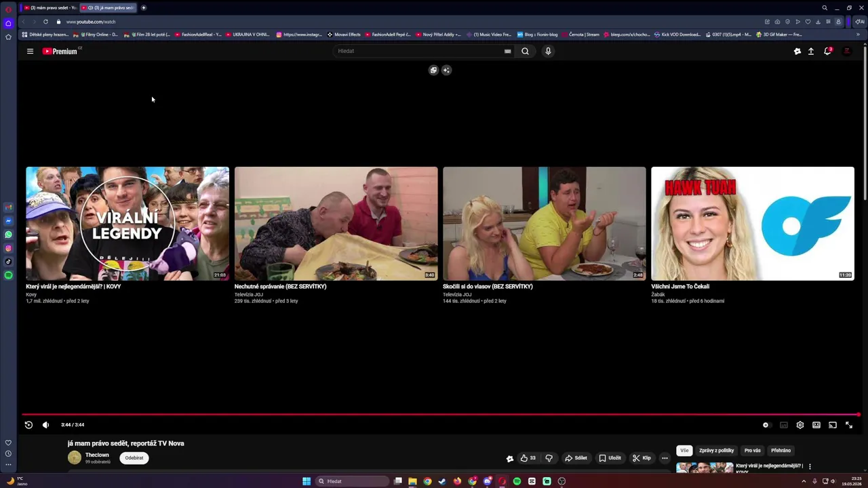Click the taskbar Hledat search box
The height and width of the screenshot is (488, 868).
[x=353, y=481]
